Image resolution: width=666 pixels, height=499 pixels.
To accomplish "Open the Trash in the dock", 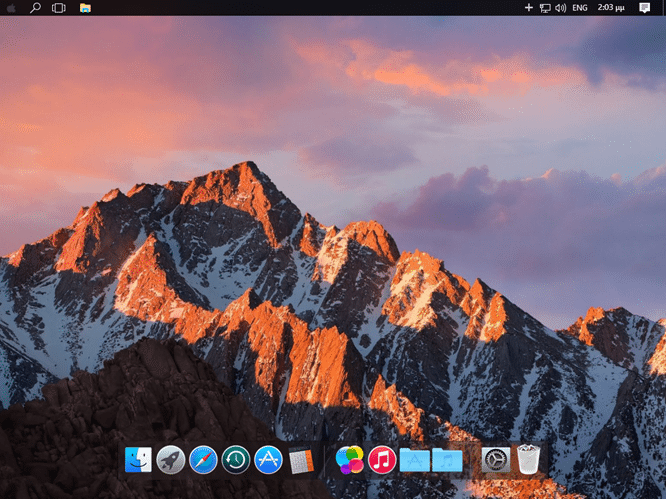I will point(528,459).
